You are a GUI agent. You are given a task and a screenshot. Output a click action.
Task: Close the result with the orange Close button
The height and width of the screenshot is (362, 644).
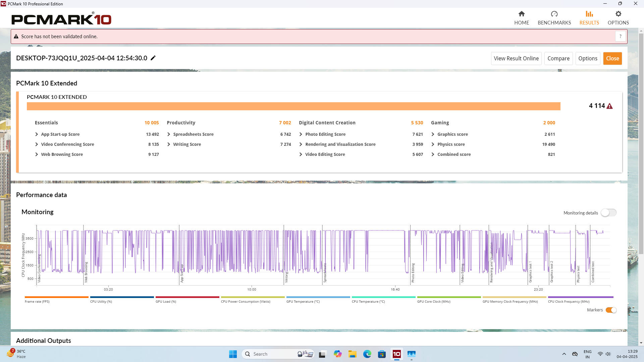click(x=612, y=58)
